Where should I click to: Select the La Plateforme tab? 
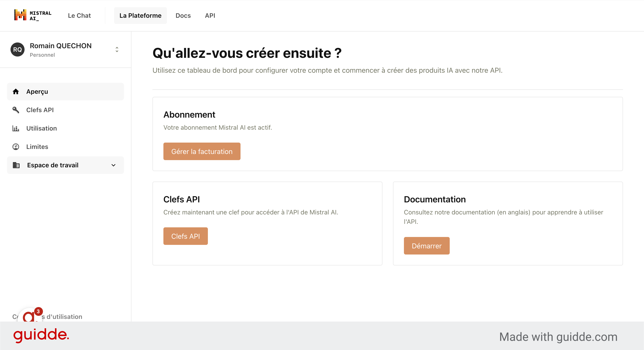(x=140, y=15)
